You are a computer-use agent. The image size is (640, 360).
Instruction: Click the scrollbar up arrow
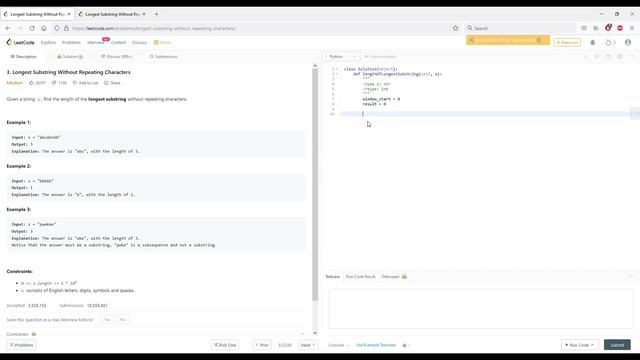pyautogui.click(x=315, y=65)
